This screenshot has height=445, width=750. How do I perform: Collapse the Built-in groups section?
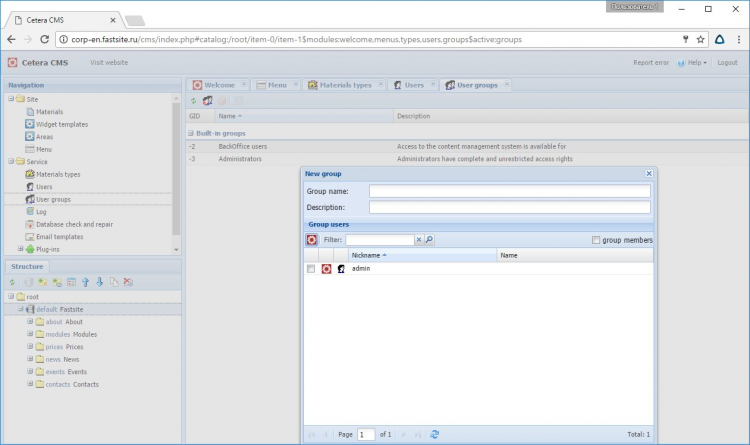pyautogui.click(x=191, y=134)
